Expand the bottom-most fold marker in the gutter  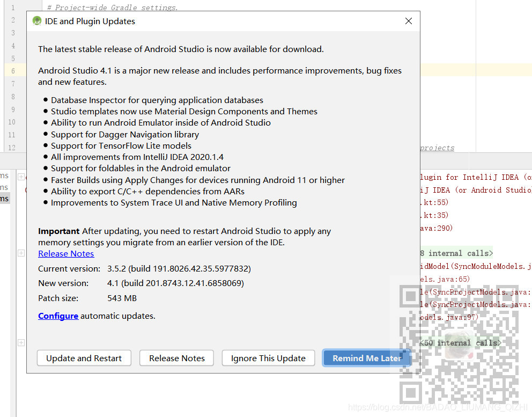pos(21,342)
